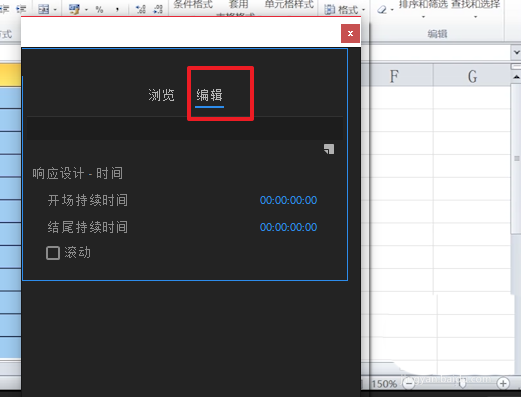Viewport: 521px width, 397px height.
Task: Click the 响应设计 - 时间 section heading
Action: click(78, 173)
